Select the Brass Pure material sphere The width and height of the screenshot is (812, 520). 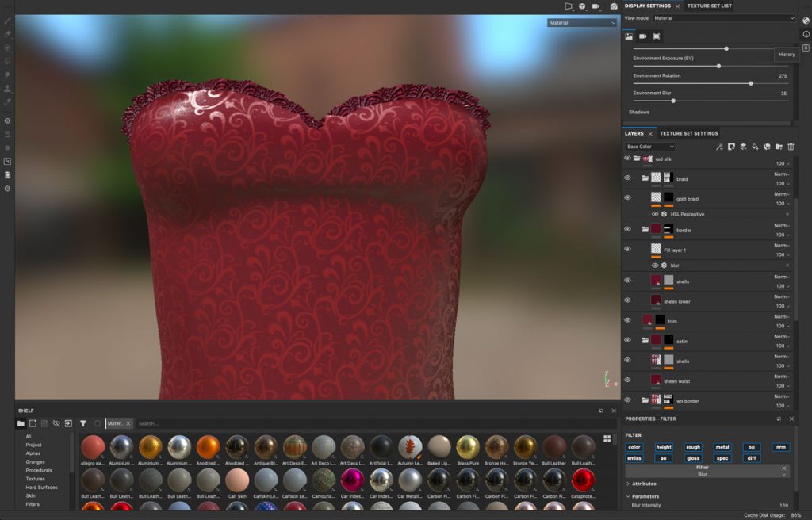(x=468, y=446)
